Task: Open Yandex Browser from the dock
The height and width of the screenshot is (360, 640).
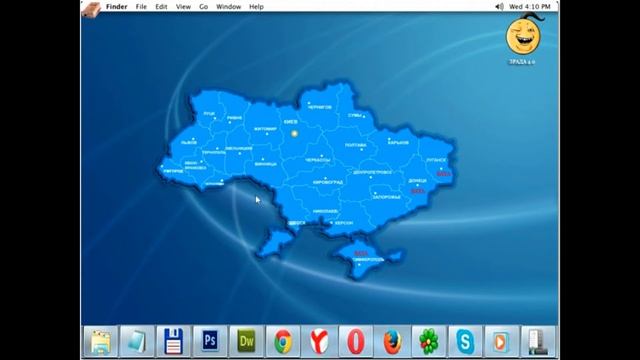Action: tap(319, 341)
